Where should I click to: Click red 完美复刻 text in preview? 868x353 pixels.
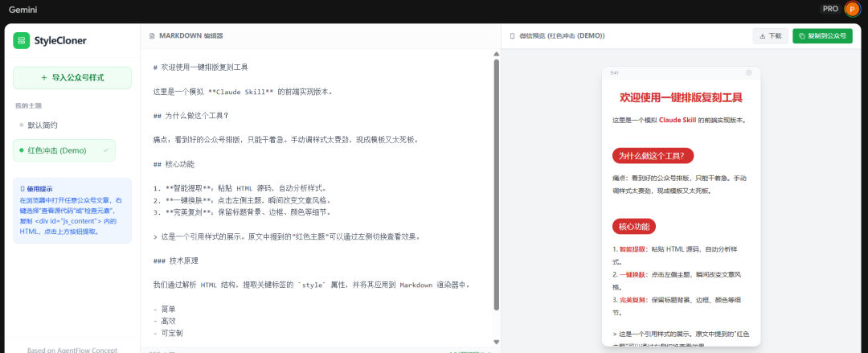(x=633, y=300)
